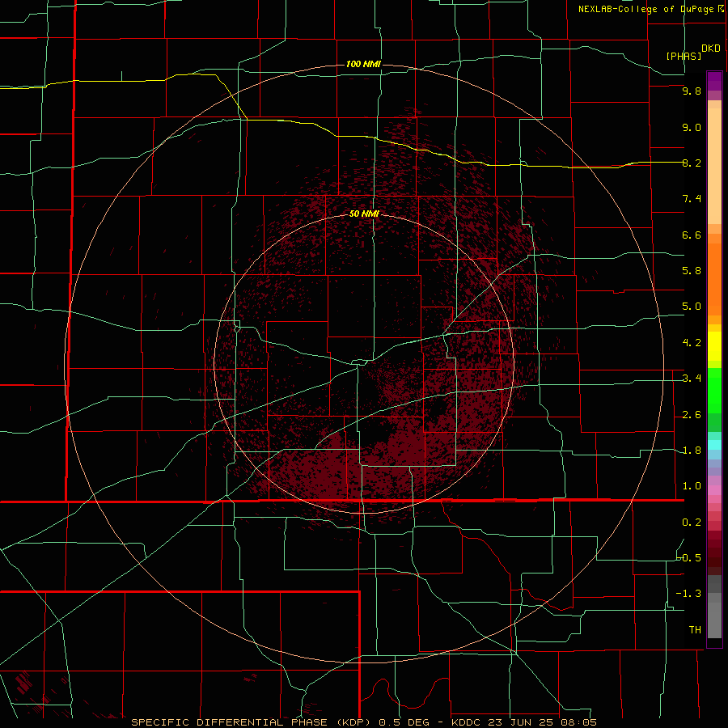Click the 8.2 value on the legend

[x=692, y=163]
